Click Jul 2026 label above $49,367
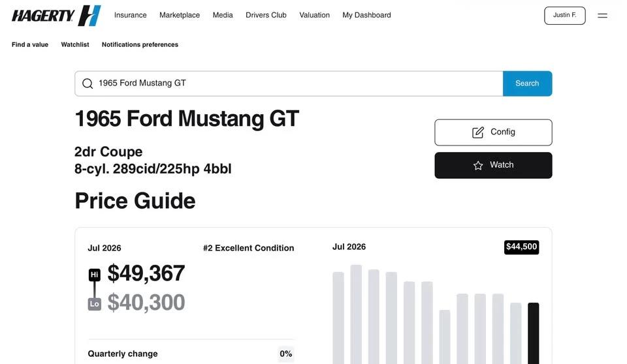The width and height of the screenshot is (627, 364). (104, 248)
